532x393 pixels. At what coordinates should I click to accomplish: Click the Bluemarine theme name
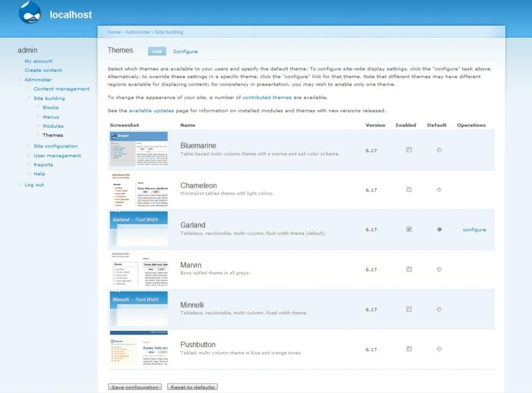pyautogui.click(x=198, y=145)
